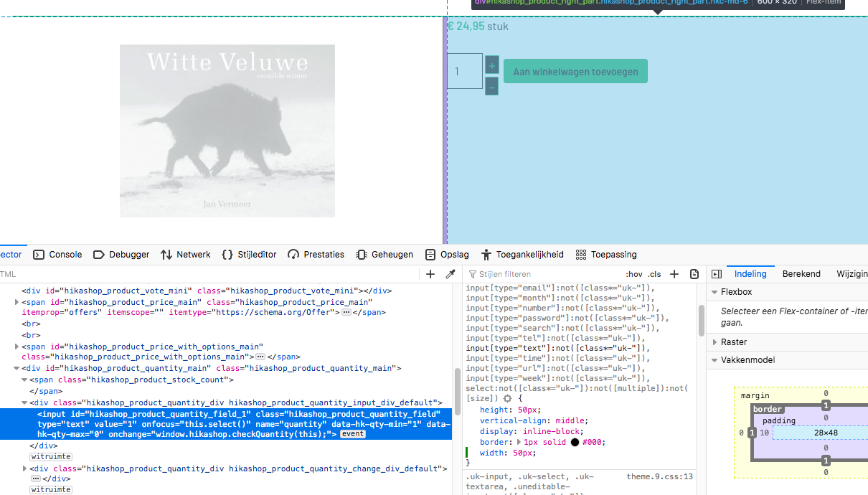
Task: Switch to the Prestaties tab
Action: point(316,255)
